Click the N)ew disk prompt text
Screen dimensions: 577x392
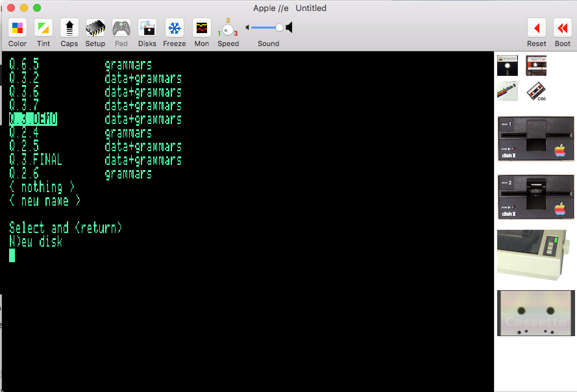(36, 242)
